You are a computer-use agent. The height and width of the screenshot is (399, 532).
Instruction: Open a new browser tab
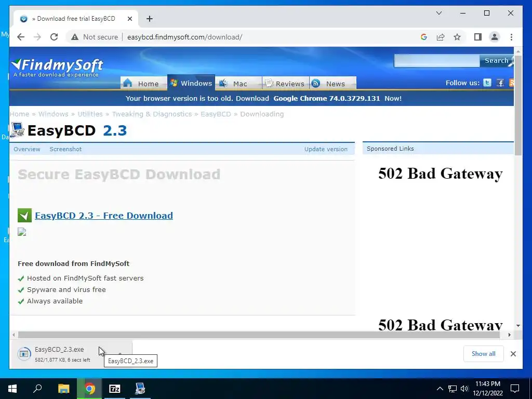coord(150,19)
